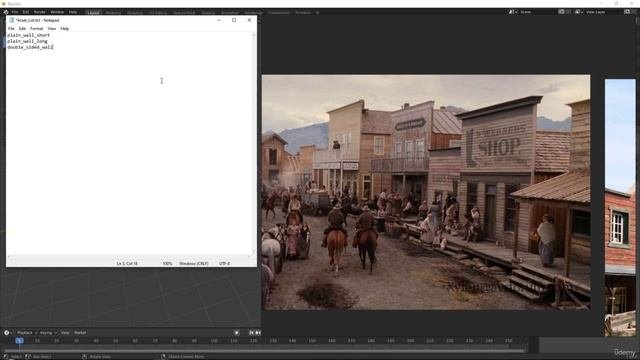The image size is (640, 360).
Task: Click the current frame marker on timeline
Action: tap(19, 341)
